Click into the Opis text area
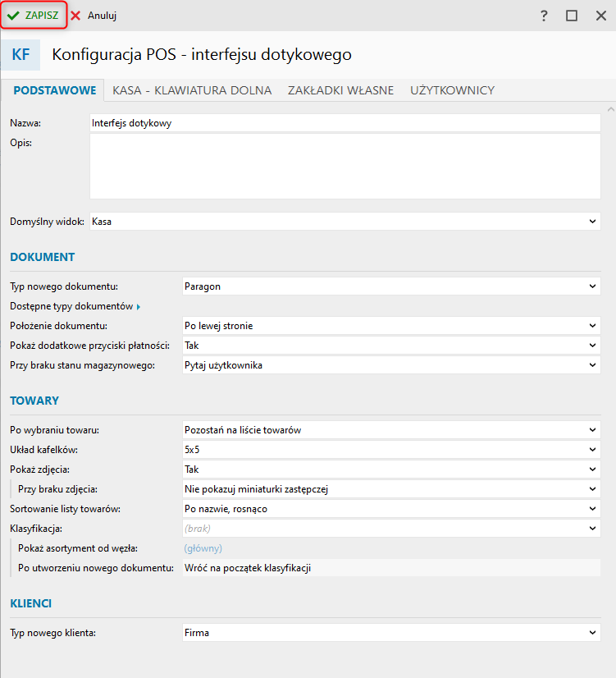 click(345, 166)
